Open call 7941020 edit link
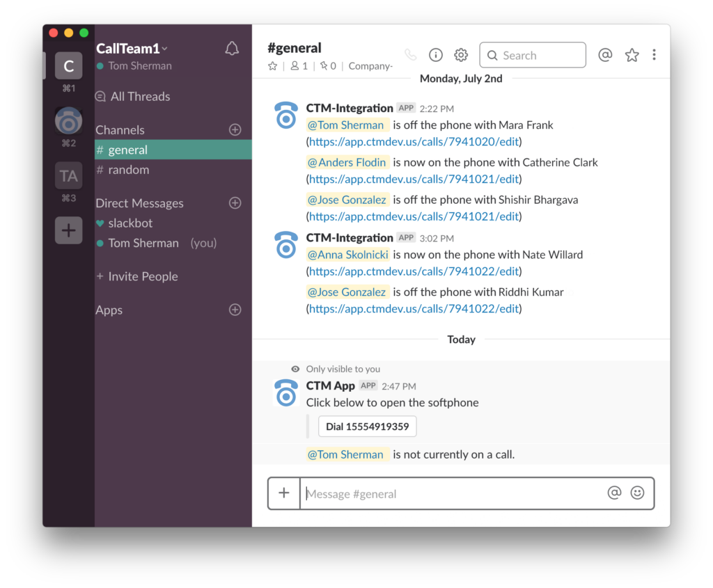713x588 pixels. click(x=414, y=142)
